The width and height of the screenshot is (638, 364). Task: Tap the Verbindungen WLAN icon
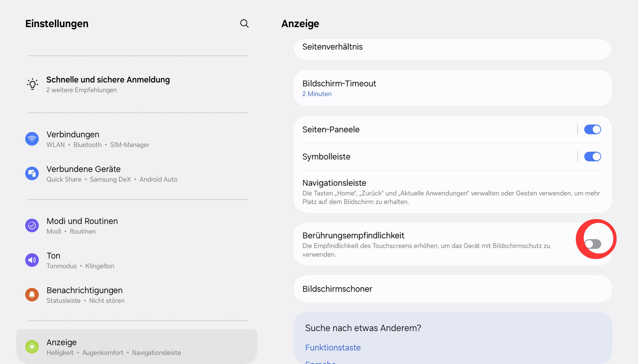pos(32,139)
